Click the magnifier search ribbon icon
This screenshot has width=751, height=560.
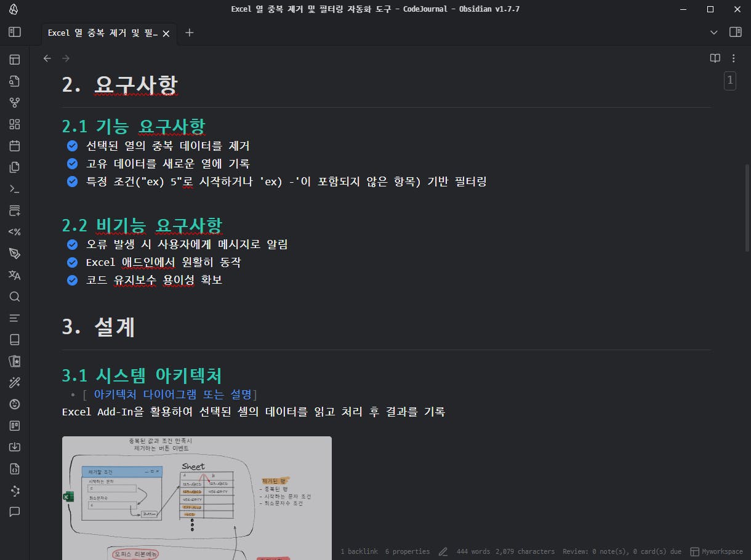click(x=15, y=297)
